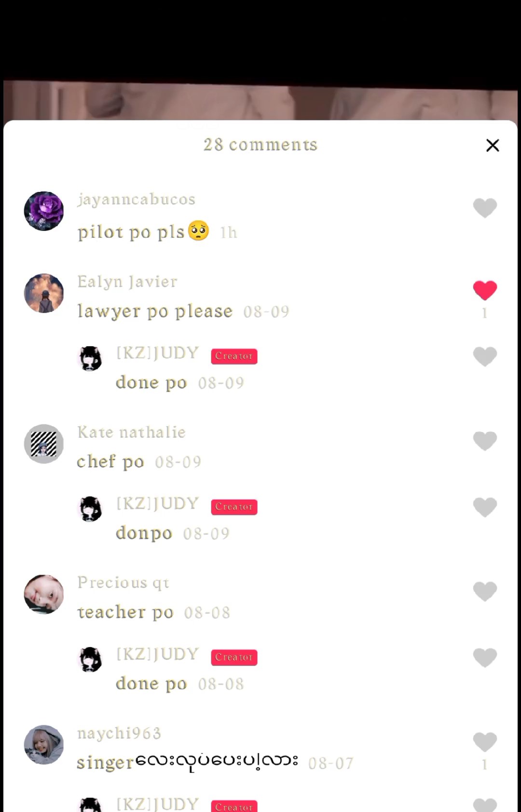Open Ealyn Javier's username link
The height and width of the screenshot is (812, 521).
pyautogui.click(x=127, y=282)
